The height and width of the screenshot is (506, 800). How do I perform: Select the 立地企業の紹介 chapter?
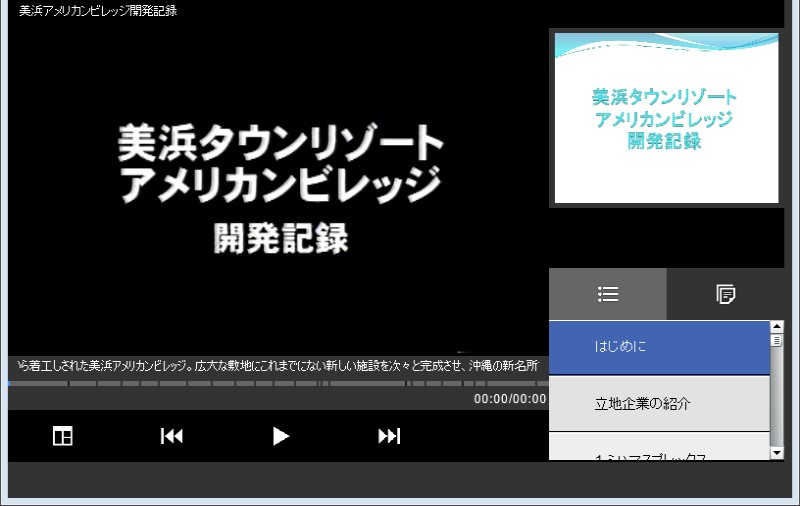(x=659, y=404)
